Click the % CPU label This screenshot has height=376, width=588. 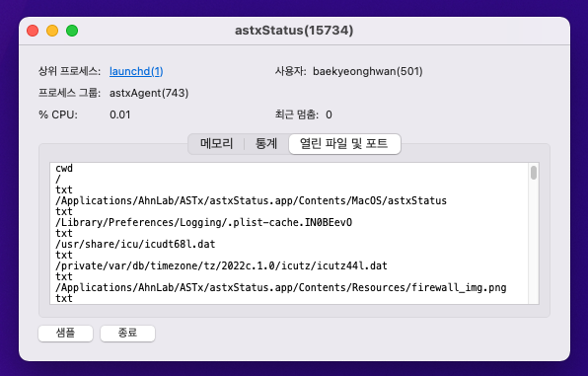[x=58, y=114]
